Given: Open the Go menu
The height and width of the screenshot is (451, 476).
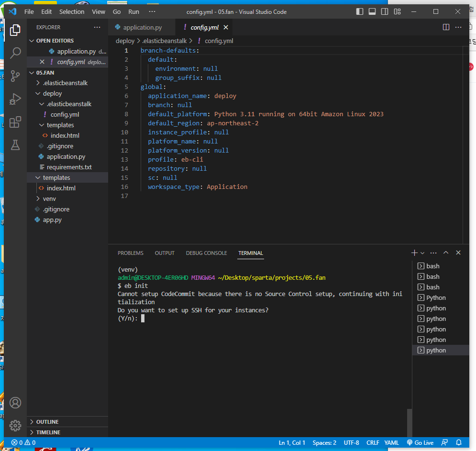Looking at the screenshot, I should (x=117, y=12).
